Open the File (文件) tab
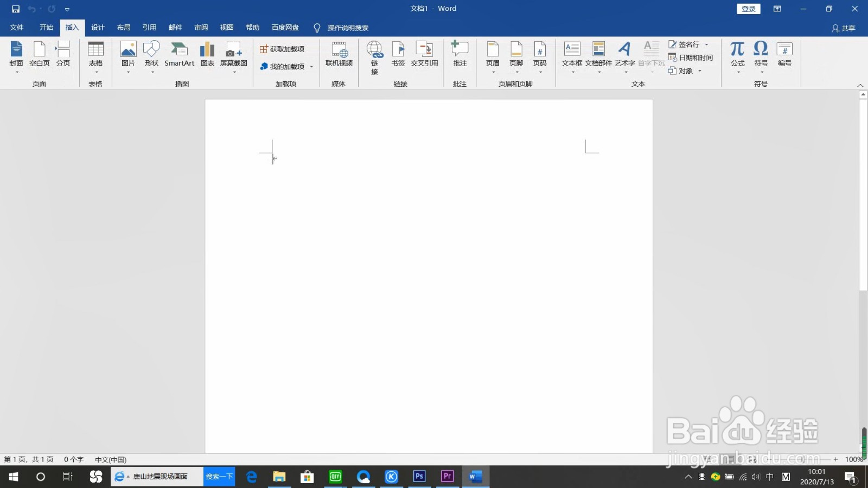Screen dimensions: 868x488 (x=17, y=28)
